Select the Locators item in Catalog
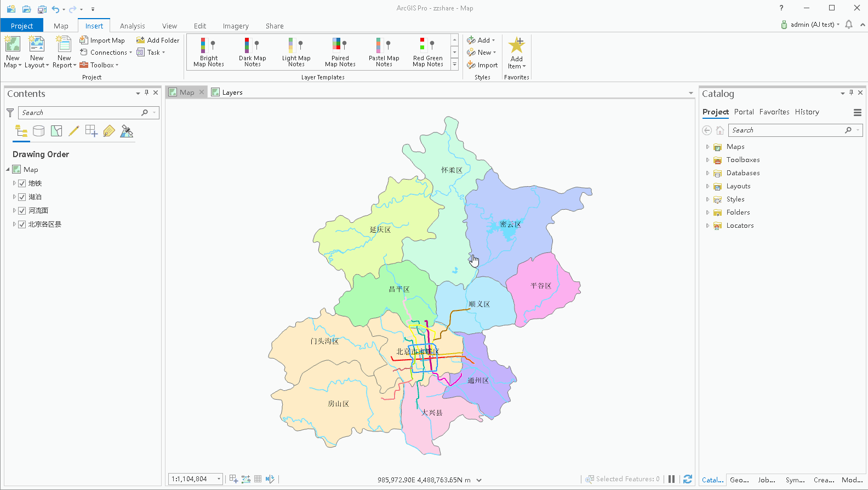Image resolution: width=868 pixels, height=490 pixels. [x=740, y=226]
